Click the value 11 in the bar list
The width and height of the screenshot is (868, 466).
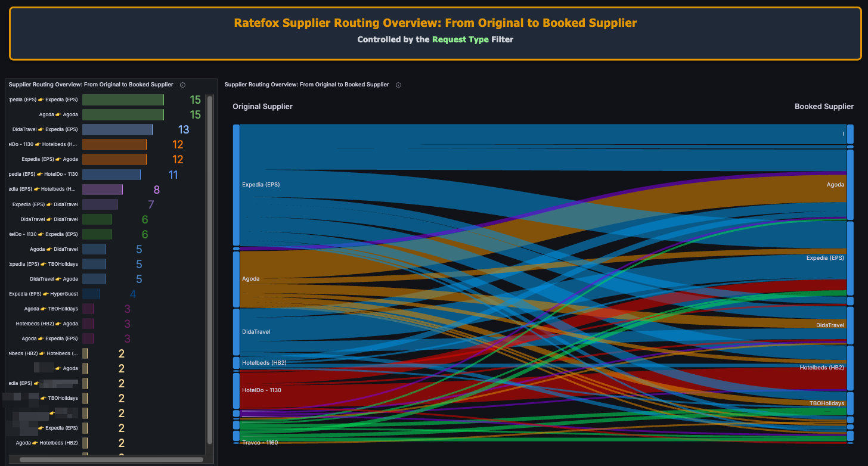[173, 175]
